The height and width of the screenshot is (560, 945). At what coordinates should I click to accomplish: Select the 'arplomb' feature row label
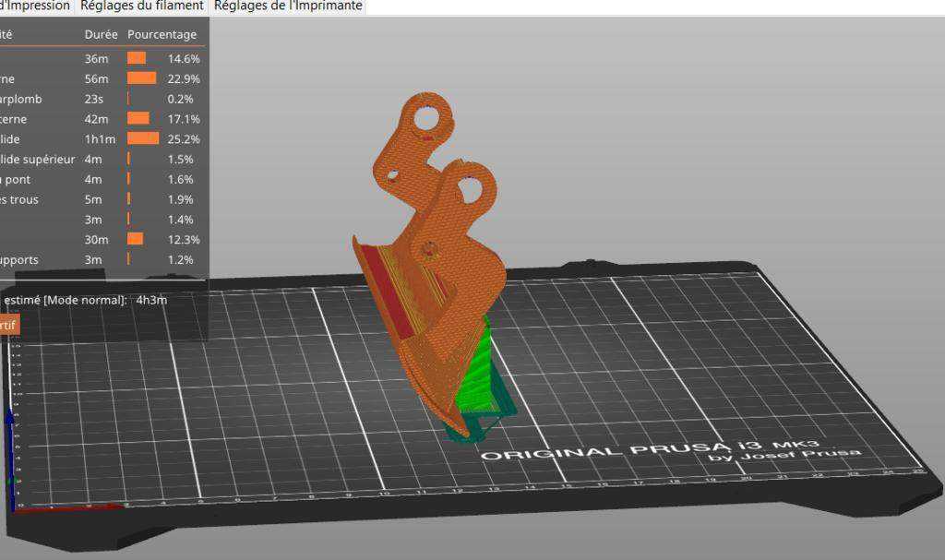(x=21, y=99)
